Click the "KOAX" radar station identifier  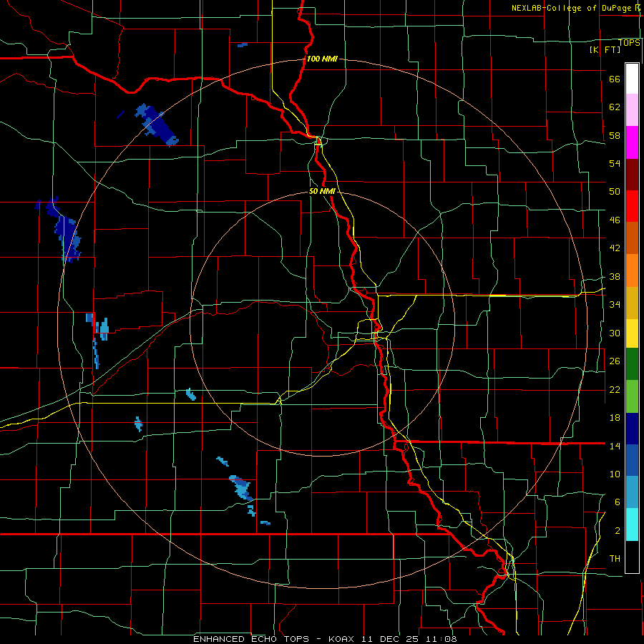tap(343, 639)
